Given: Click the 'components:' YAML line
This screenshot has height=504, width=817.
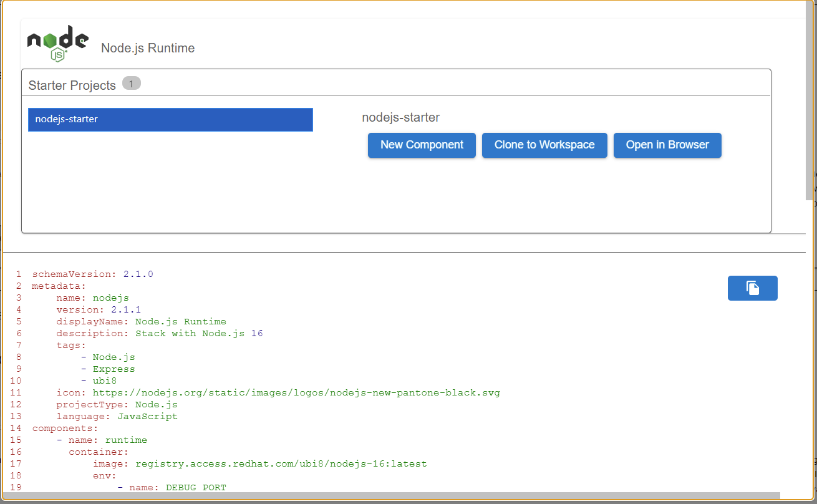Looking at the screenshot, I should point(65,428).
